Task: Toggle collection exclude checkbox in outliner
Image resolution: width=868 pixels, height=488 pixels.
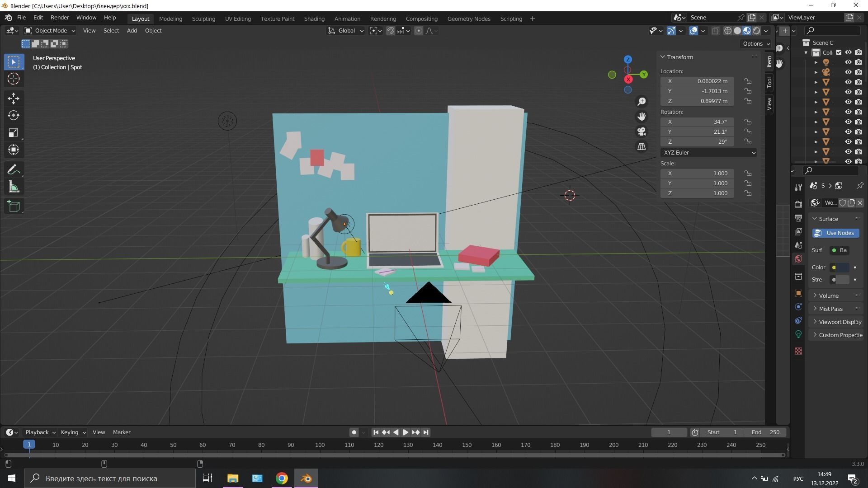Action: coord(839,52)
